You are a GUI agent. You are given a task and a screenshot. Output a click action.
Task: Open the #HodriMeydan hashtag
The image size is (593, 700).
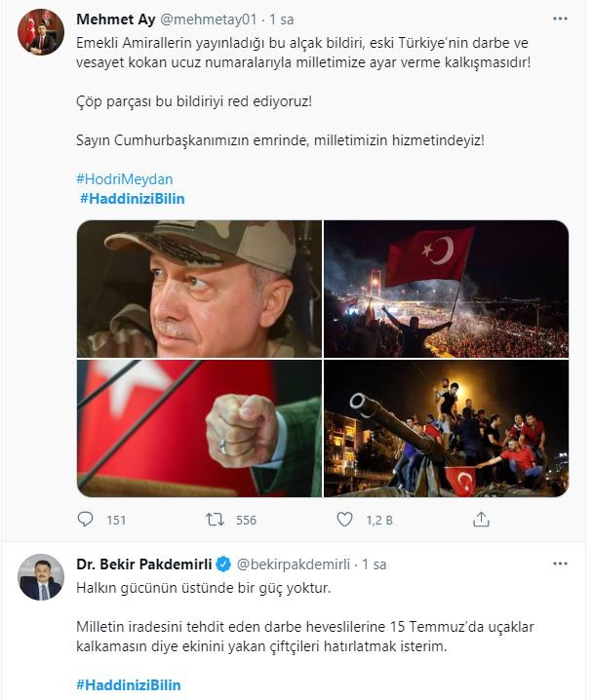[x=124, y=179]
